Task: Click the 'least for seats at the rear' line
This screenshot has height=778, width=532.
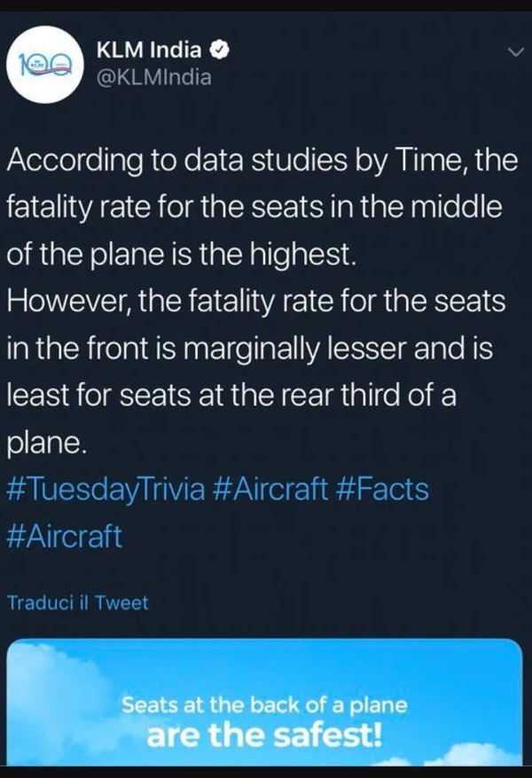Action: [231, 396]
